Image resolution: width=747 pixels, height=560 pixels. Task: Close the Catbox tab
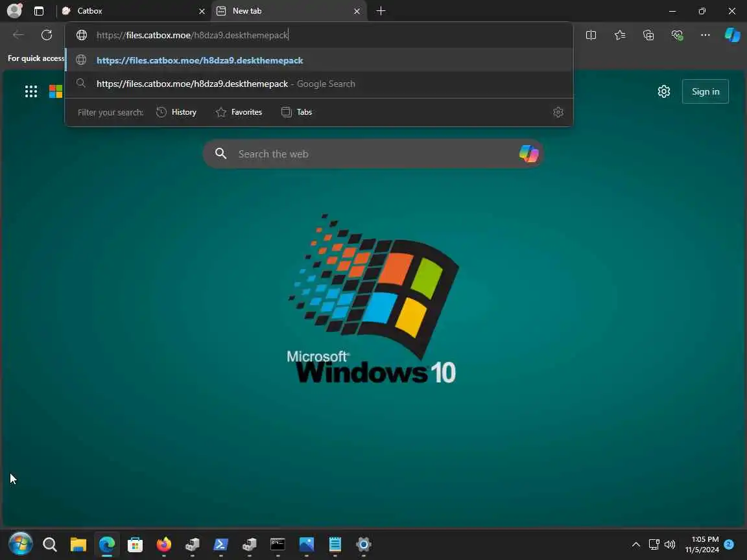tap(202, 11)
